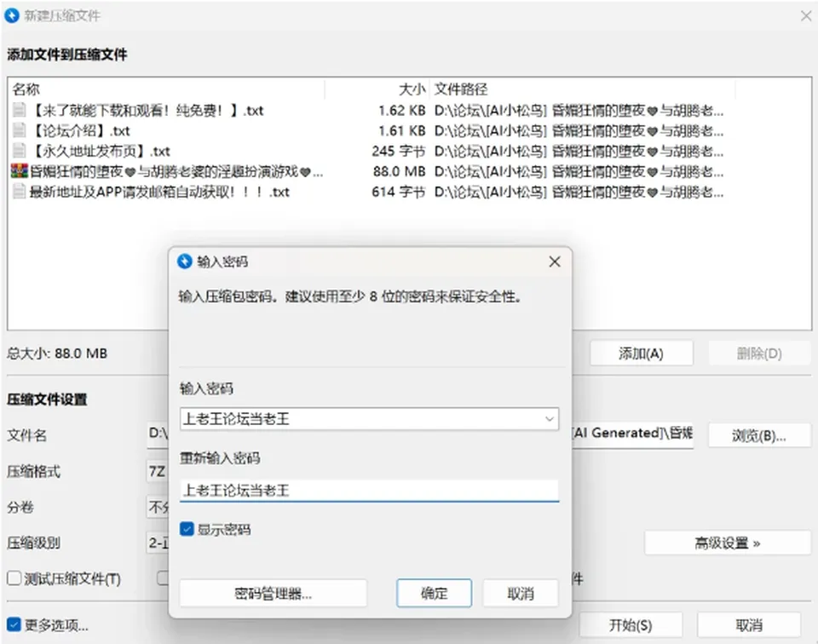The image size is (818, 644).
Task: Select the file 最新地址及APP请发邮箱自动获取！！！.txt
Action: pos(159,192)
